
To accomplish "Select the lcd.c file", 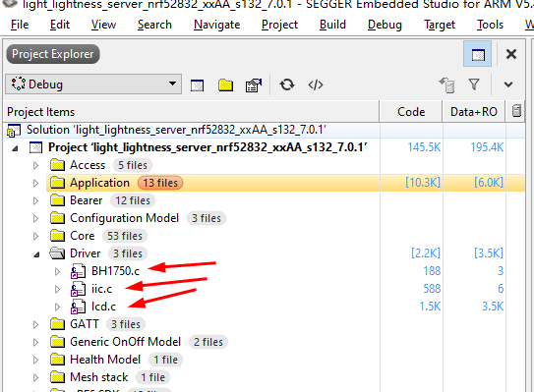I will coord(103,307).
